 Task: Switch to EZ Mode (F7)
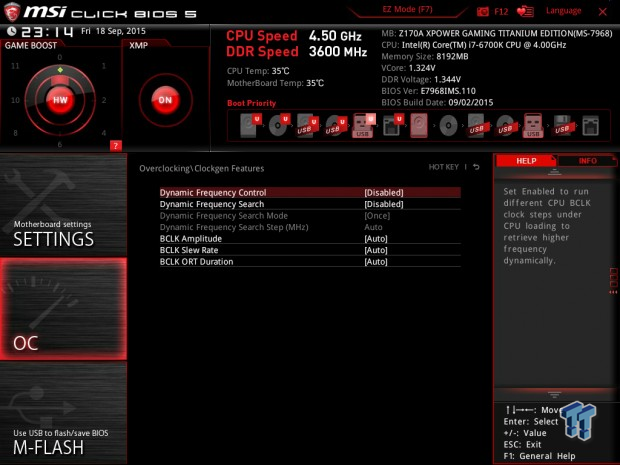407,9
